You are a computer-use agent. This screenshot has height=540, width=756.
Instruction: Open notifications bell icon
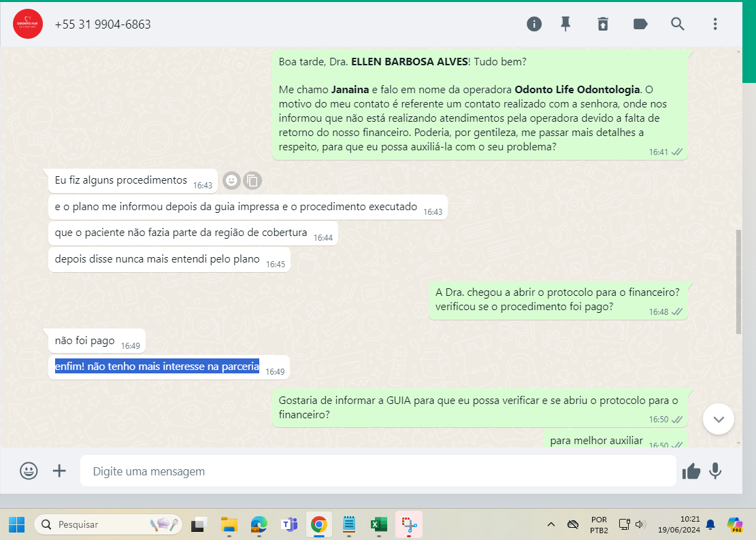point(710,524)
